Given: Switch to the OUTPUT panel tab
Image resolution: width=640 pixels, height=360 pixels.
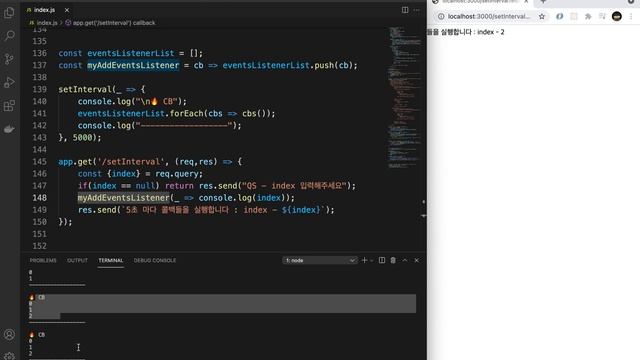Looking at the screenshot, I should pyautogui.click(x=77, y=260).
